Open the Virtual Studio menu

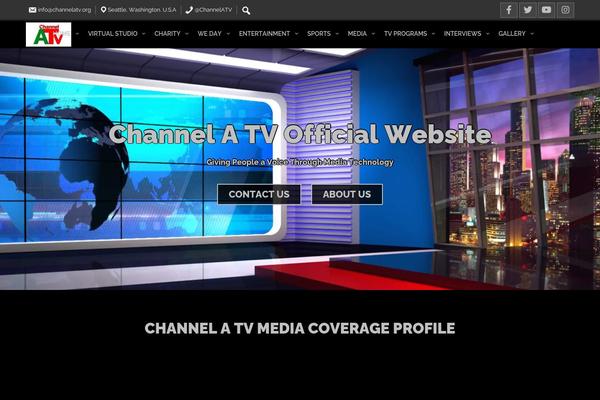point(112,34)
